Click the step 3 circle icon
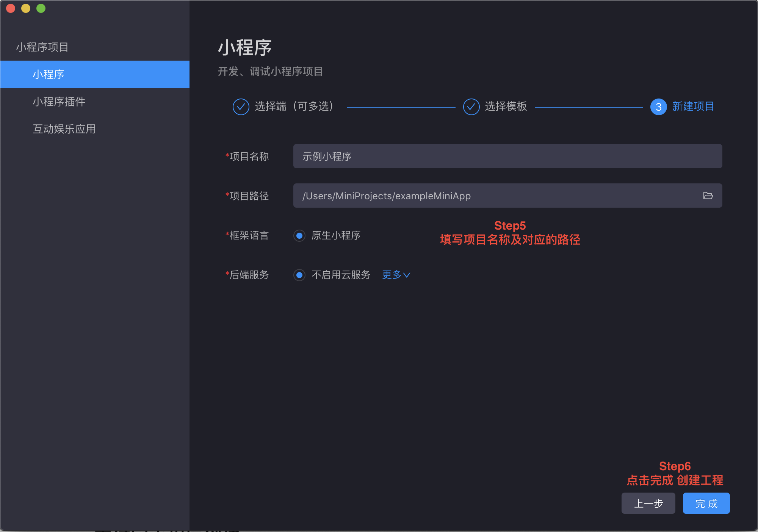The image size is (758, 532). pos(658,107)
